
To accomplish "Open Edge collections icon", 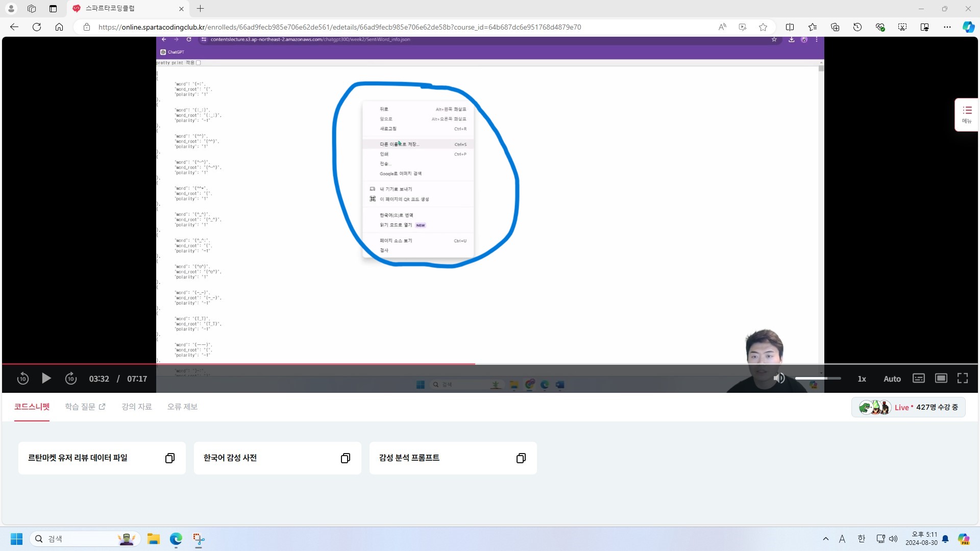I will pyautogui.click(x=835, y=27).
